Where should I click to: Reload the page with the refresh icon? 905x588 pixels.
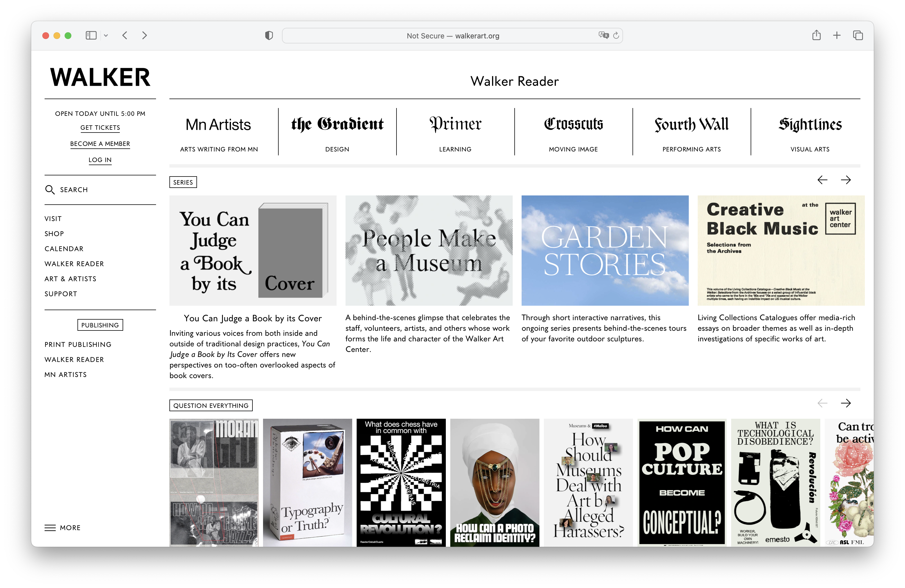click(x=616, y=35)
